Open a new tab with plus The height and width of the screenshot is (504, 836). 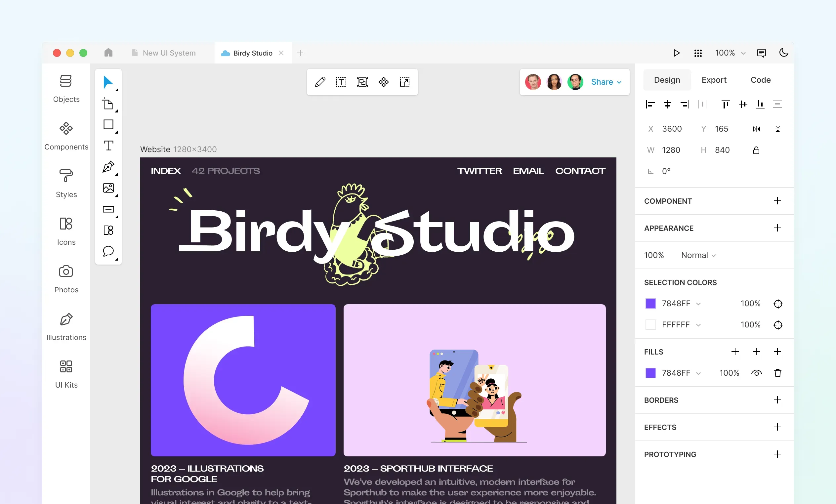tap(300, 53)
